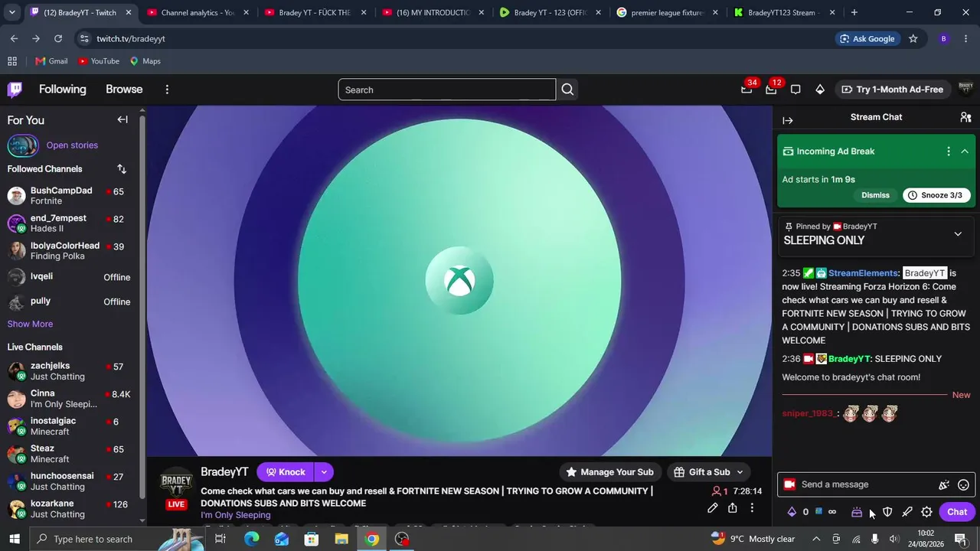Open the Twitch top navigation more-options menu
This screenshot has height=551, width=980.
click(167, 90)
